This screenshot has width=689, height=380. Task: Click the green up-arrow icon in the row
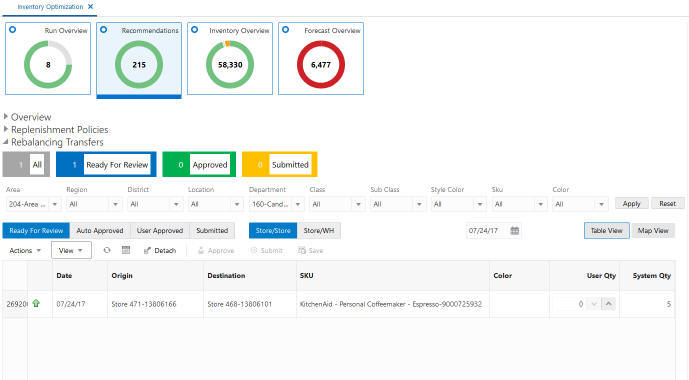pos(36,304)
